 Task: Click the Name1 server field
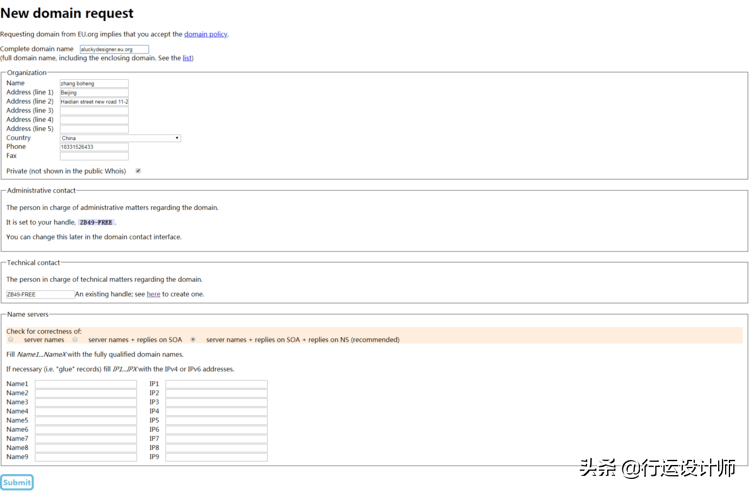[x=86, y=384]
